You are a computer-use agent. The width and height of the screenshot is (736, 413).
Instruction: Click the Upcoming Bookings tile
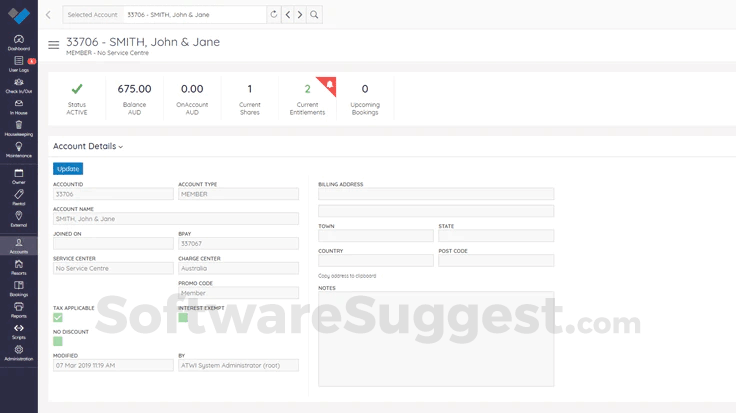tap(365, 99)
